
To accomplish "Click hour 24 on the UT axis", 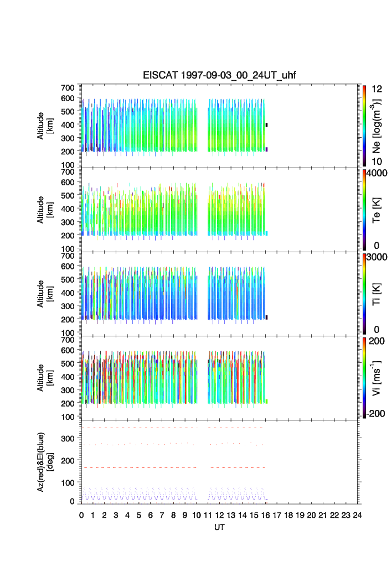I will click(358, 515).
